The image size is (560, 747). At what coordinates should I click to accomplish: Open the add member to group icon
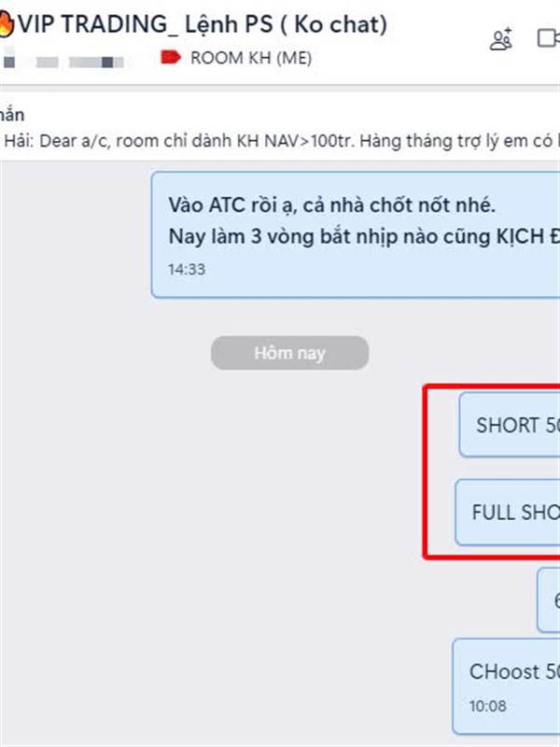tap(501, 38)
